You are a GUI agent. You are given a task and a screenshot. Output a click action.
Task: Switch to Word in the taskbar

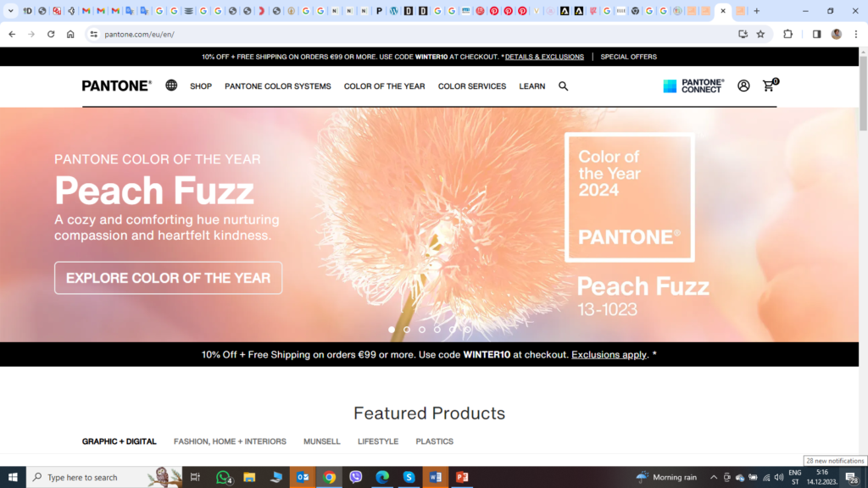coord(436,477)
